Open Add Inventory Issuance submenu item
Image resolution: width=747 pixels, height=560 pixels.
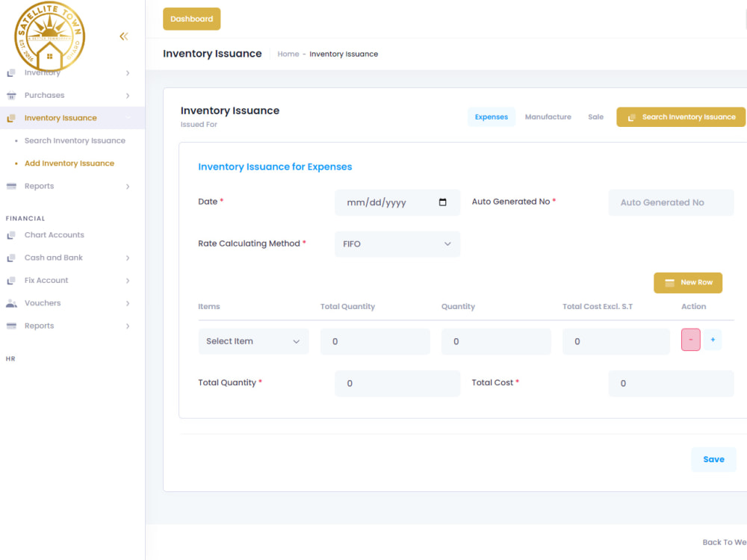coord(69,164)
